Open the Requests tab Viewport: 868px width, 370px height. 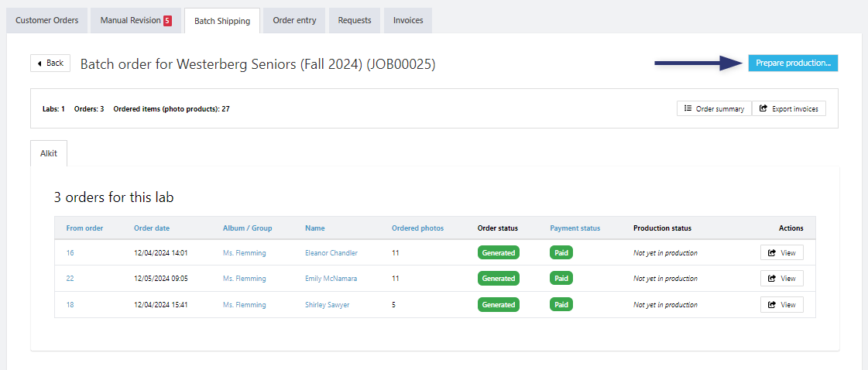[x=355, y=20]
